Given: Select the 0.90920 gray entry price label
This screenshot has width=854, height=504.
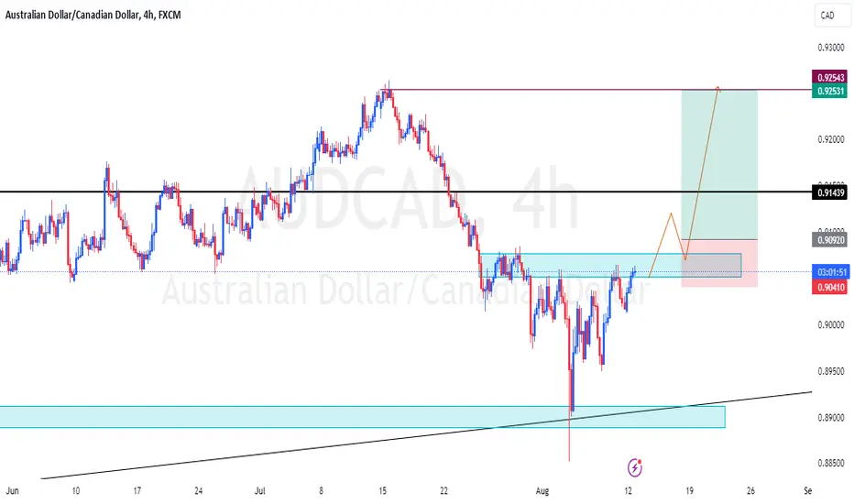Looking at the screenshot, I should tap(829, 240).
